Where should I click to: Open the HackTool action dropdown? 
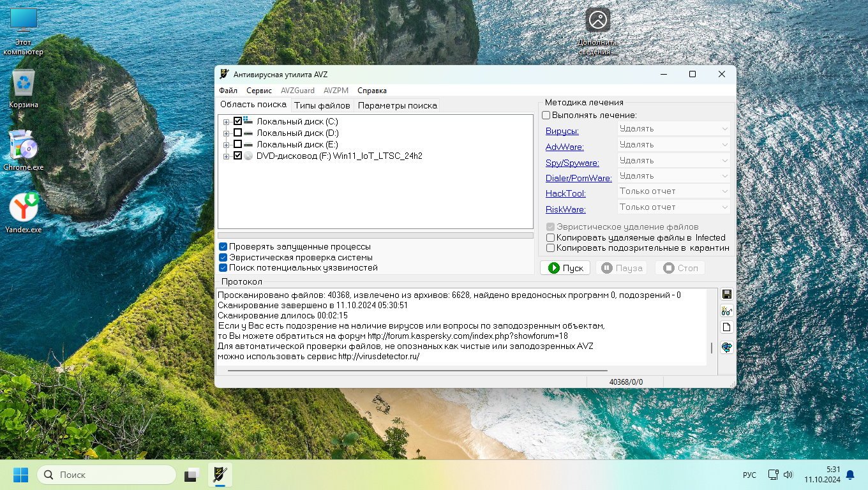[x=673, y=191]
